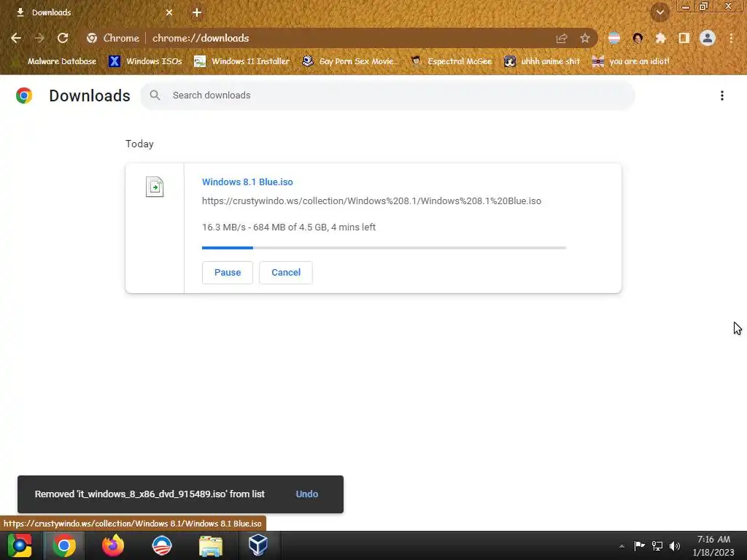Open Chrome's three-dot main menu
This screenshot has width=747, height=560.
[x=731, y=38]
